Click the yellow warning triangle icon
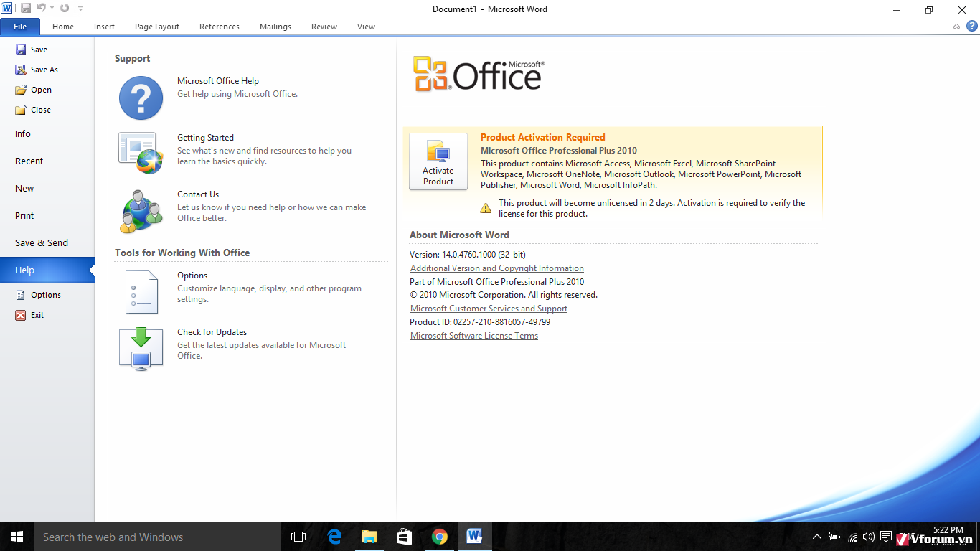The width and height of the screenshot is (980, 551). (486, 208)
